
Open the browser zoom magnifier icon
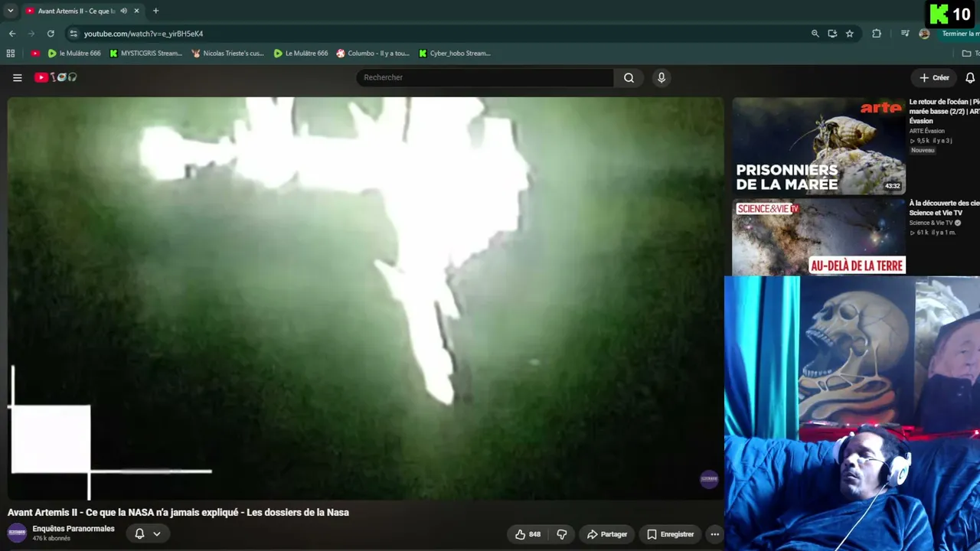(815, 34)
